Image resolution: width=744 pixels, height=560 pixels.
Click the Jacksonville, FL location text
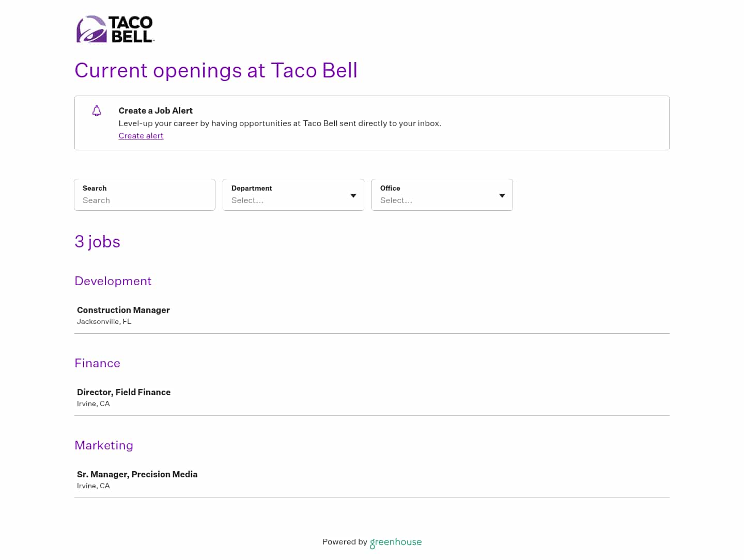tap(104, 321)
